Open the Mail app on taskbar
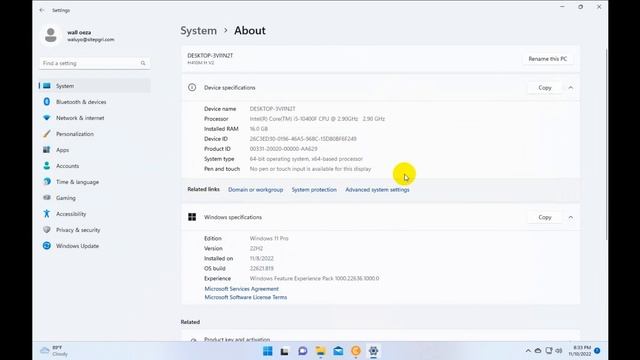The width and height of the screenshot is (640, 360). click(x=338, y=351)
